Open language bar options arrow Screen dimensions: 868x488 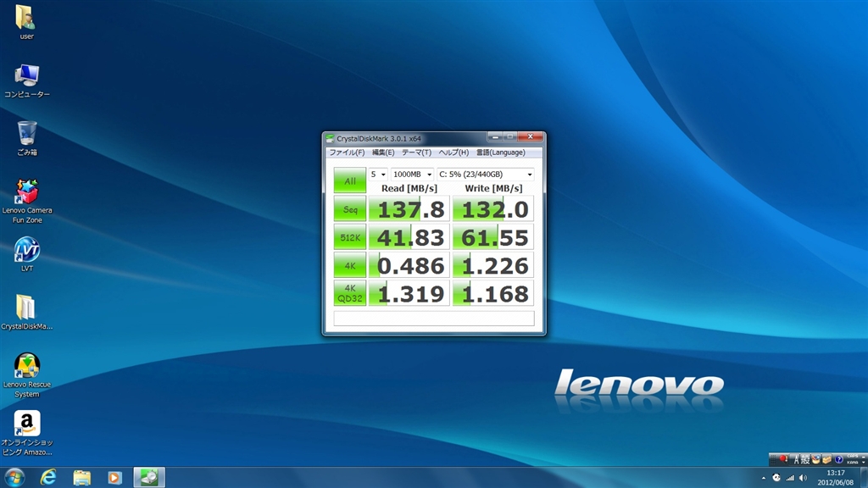coord(863,463)
